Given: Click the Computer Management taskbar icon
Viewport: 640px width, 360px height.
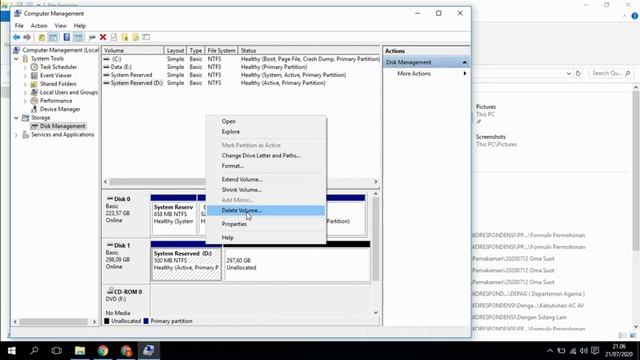Looking at the screenshot, I should 149,351.
